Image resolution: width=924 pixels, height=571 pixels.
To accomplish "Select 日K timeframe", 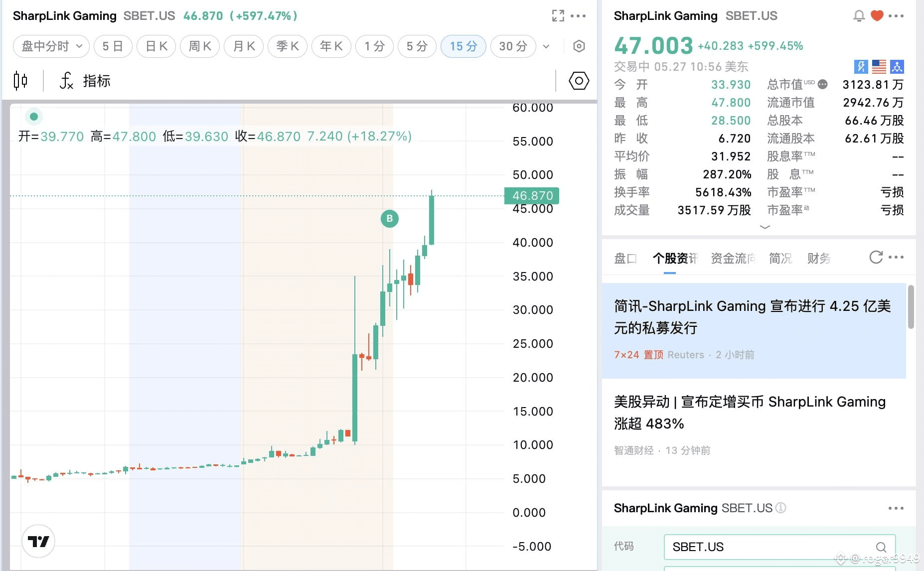I will pyautogui.click(x=156, y=46).
